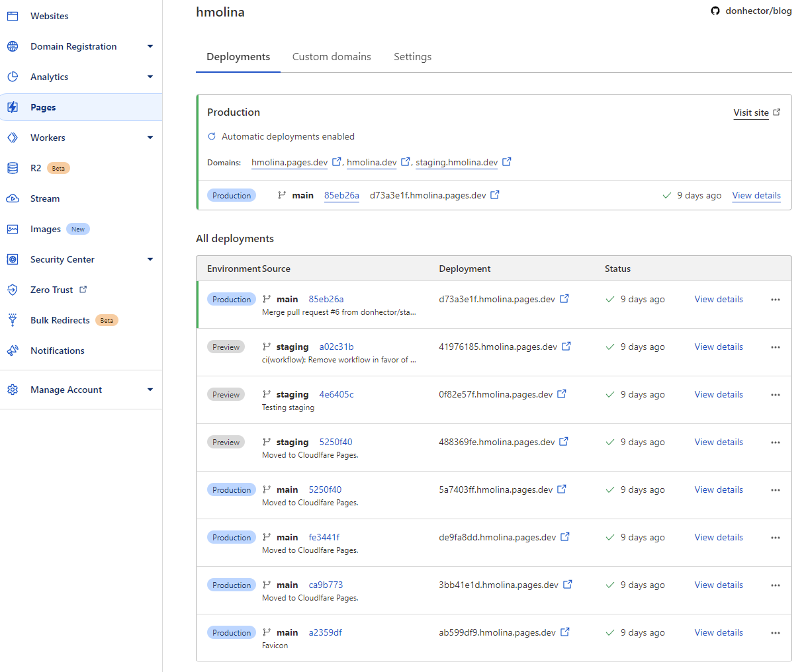Click the Visit site link
The width and height of the screenshot is (806, 672).
click(751, 112)
